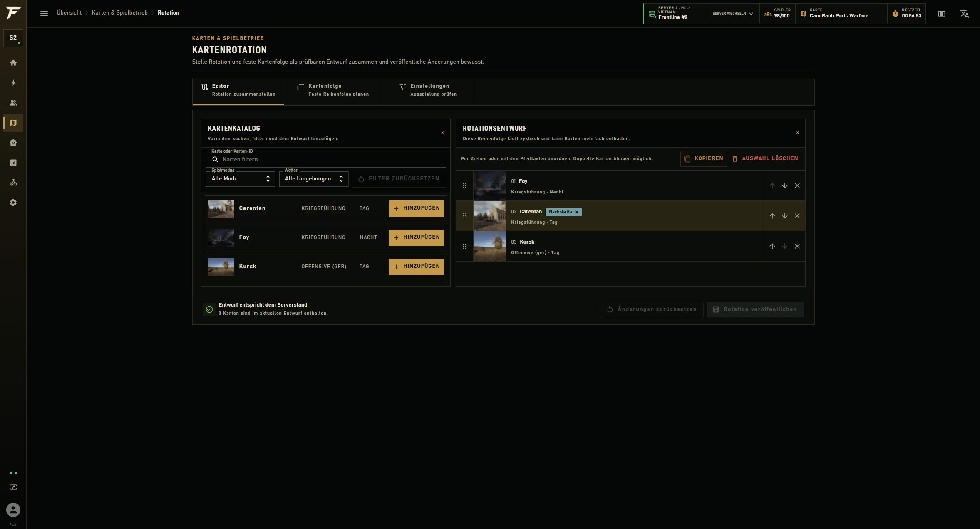Open the lightning bolt actions sidebar icon
Image resolution: width=980 pixels, height=529 pixels.
(x=13, y=83)
